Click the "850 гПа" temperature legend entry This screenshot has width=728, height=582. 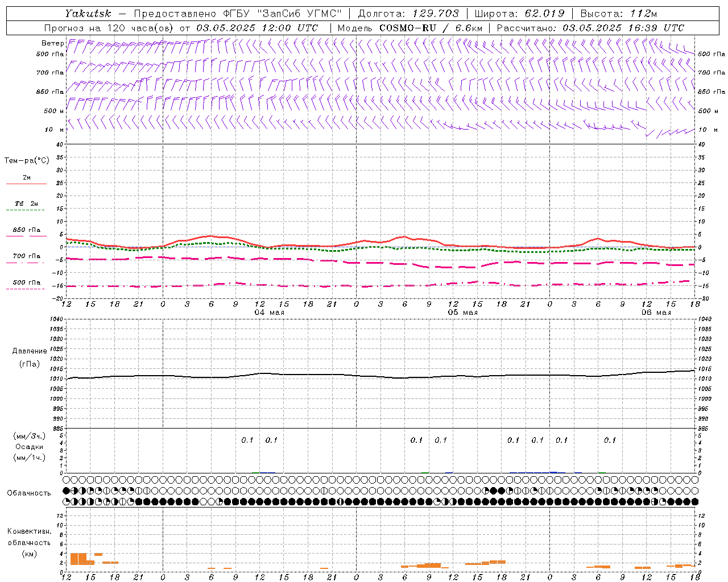(x=26, y=230)
